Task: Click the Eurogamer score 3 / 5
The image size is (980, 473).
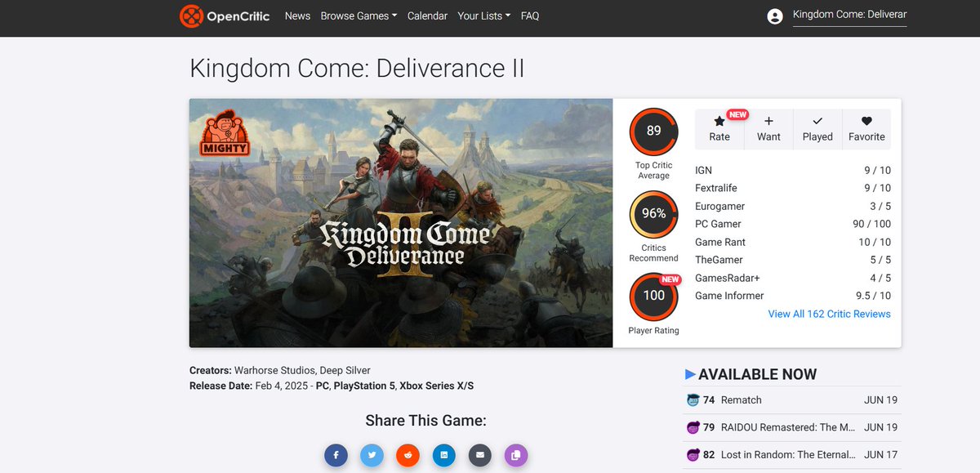Action: (880, 206)
